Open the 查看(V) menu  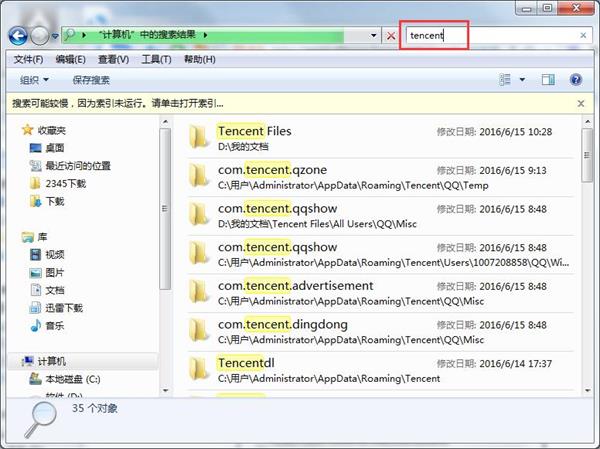(x=113, y=59)
